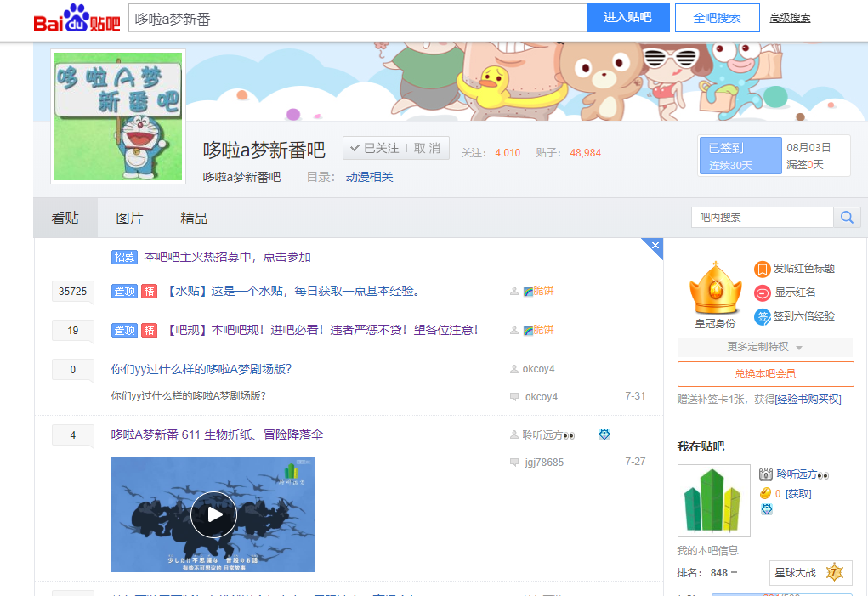The image size is (868, 596).
Task: Open thread author 聆听远方 profile link
Action: point(548,435)
